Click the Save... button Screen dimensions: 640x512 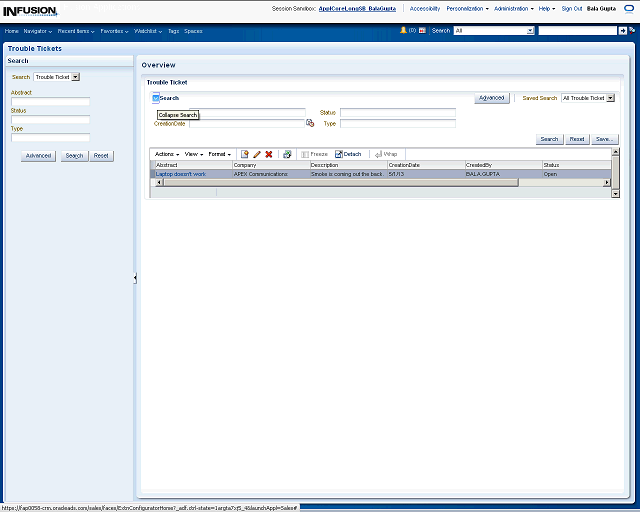(x=604, y=139)
